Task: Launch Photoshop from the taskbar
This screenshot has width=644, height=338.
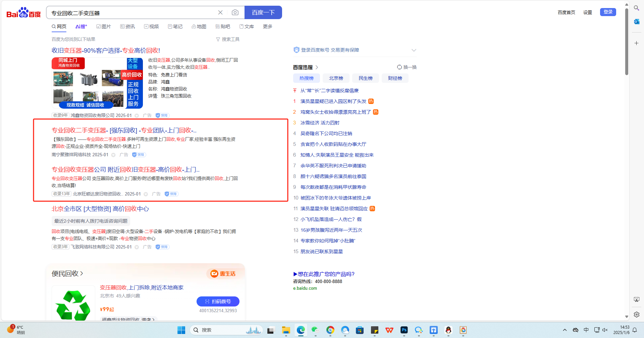Action: point(404,330)
